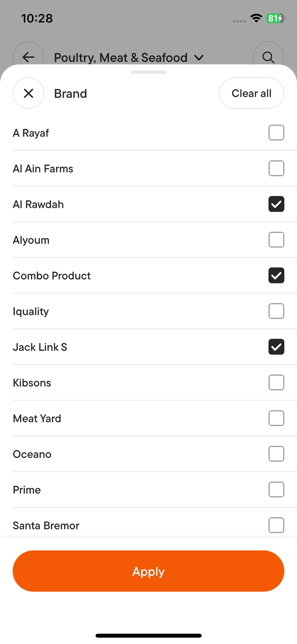Tick the Iquality brand checkbox

pos(276,311)
